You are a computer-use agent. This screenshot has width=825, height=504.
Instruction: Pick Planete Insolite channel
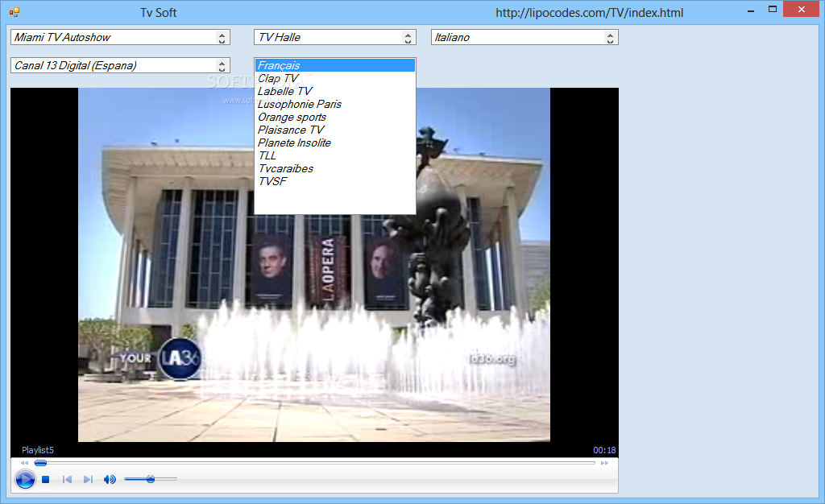point(334,143)
